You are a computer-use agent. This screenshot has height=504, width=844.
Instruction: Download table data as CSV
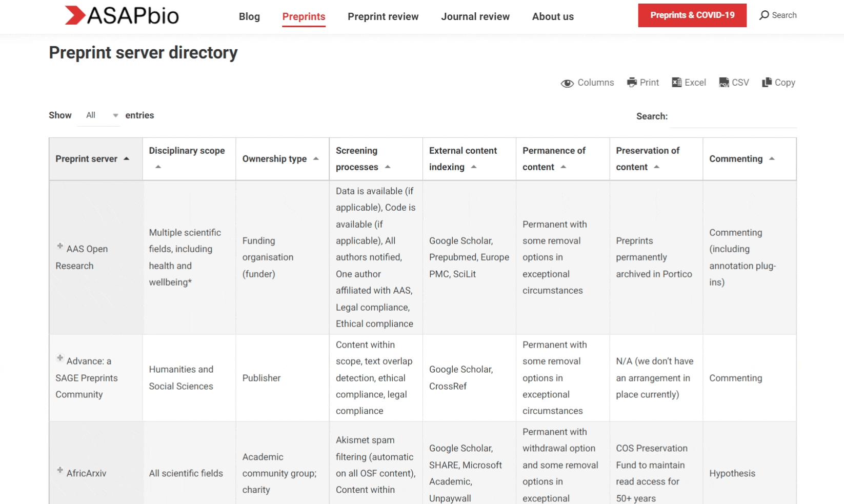click(x=733, y=82)
